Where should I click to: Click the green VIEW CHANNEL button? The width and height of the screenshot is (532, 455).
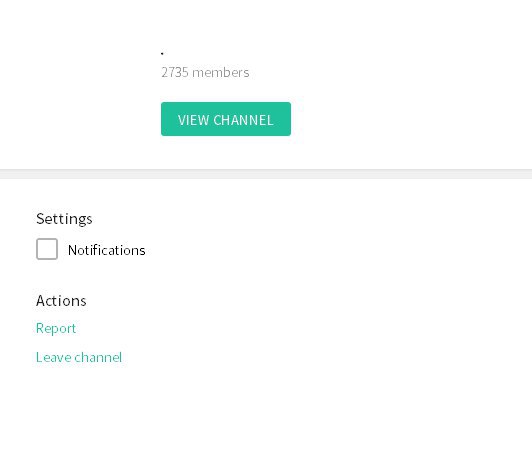[226, 119]
